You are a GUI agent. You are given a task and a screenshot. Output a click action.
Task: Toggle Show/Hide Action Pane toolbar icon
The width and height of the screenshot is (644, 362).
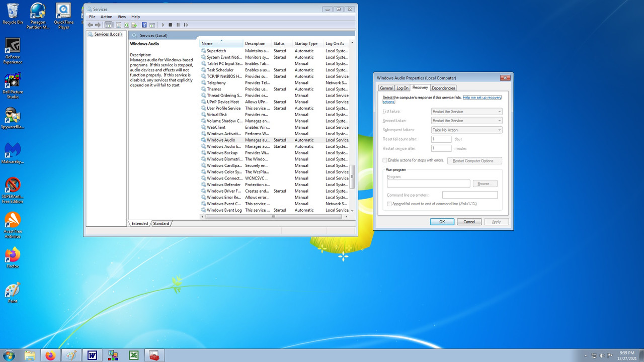(152, 25)
